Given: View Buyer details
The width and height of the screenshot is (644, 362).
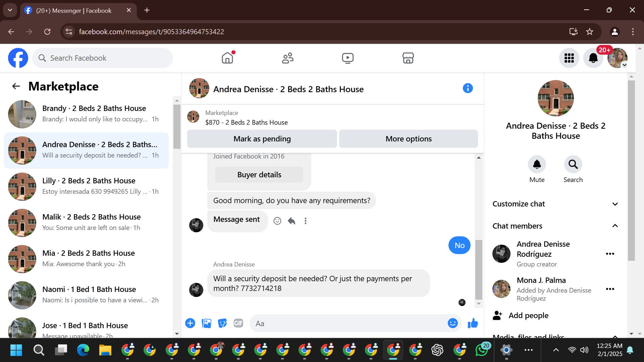Looking at the screenshot, I should tap(259, 175).
